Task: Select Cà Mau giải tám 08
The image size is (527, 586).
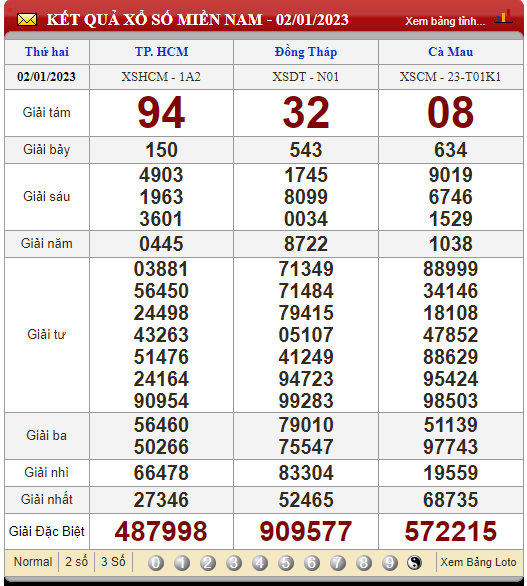Action: click(451, 112)
